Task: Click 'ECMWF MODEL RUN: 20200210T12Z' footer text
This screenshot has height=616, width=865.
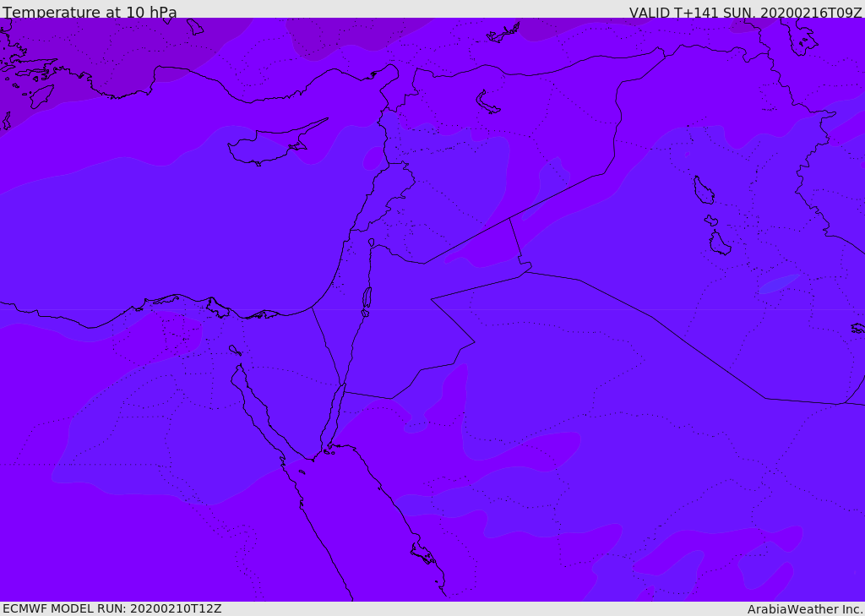Action: point(112,608)
